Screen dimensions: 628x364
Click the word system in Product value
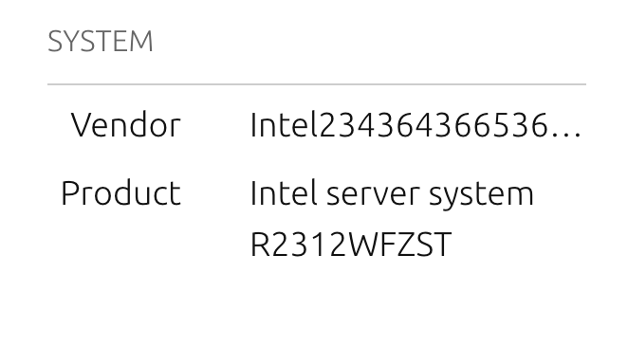[x=481, y=197]
